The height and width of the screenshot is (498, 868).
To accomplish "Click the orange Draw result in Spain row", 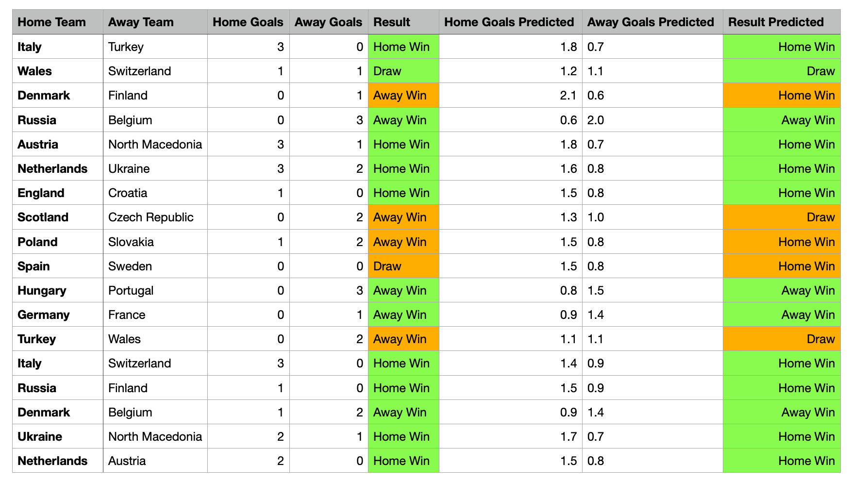I will tap(387, 266).
